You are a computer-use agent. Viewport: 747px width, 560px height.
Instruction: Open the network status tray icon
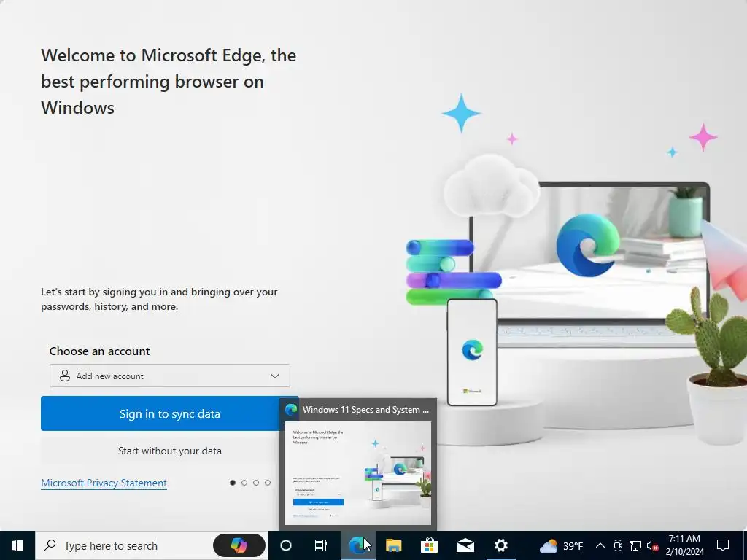(635, 545)
